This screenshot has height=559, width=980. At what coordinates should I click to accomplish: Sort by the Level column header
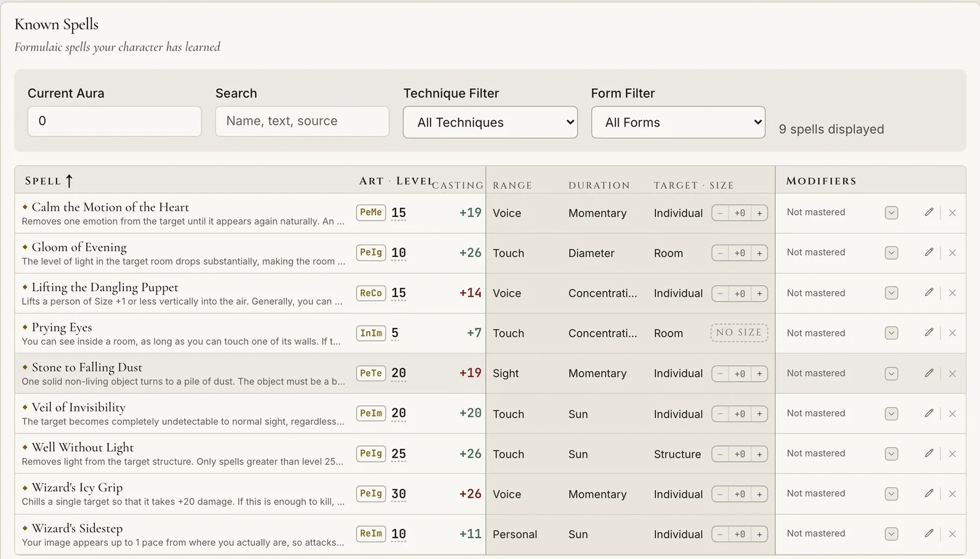coord(415,181)
